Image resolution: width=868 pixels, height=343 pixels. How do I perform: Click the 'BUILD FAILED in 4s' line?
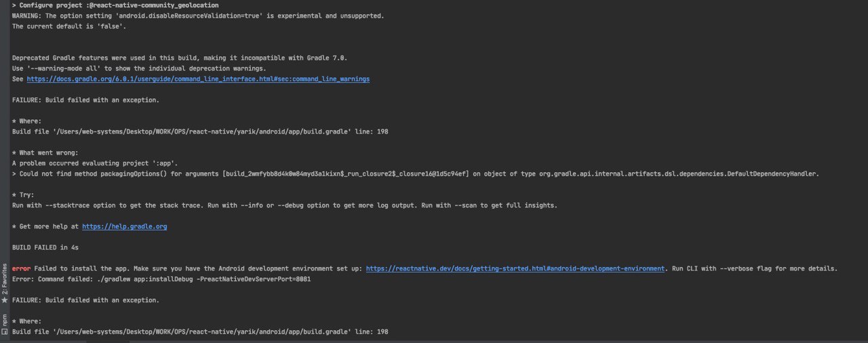click(47, 247)
